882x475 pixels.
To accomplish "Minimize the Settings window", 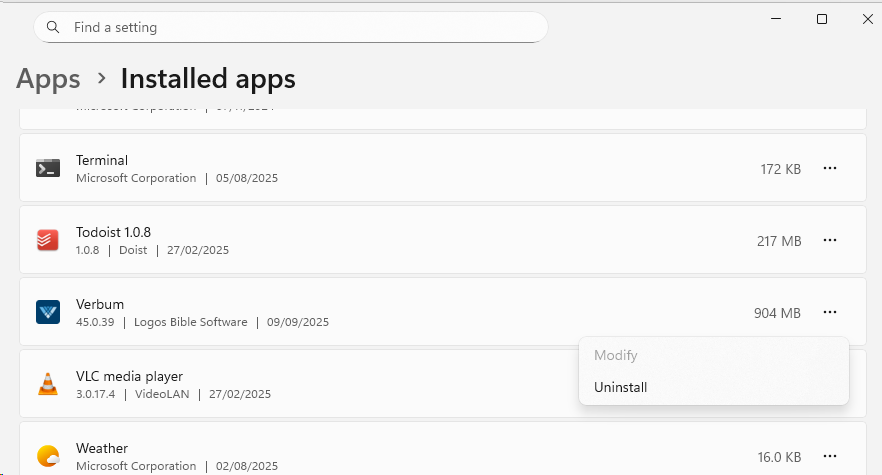I will [776, 19].
